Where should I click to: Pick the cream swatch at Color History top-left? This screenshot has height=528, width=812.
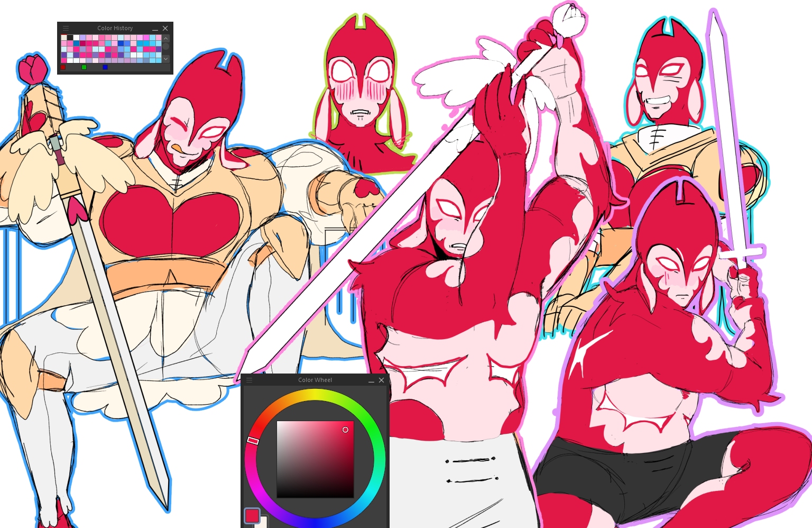click(64, 38)
